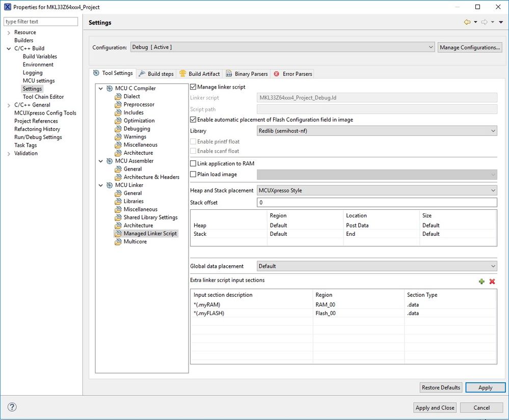Screen dimensions: 509x420
Task: Click the red X delete section icon
Action: 492,282
